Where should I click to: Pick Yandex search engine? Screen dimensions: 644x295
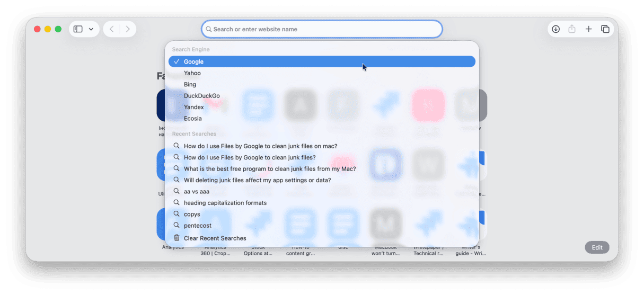point(322,107)
